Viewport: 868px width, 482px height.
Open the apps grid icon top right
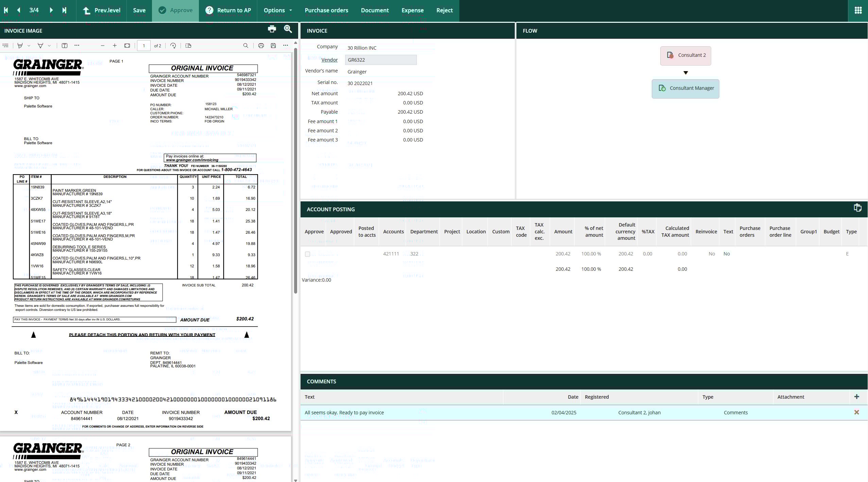(x=858, y=10)
